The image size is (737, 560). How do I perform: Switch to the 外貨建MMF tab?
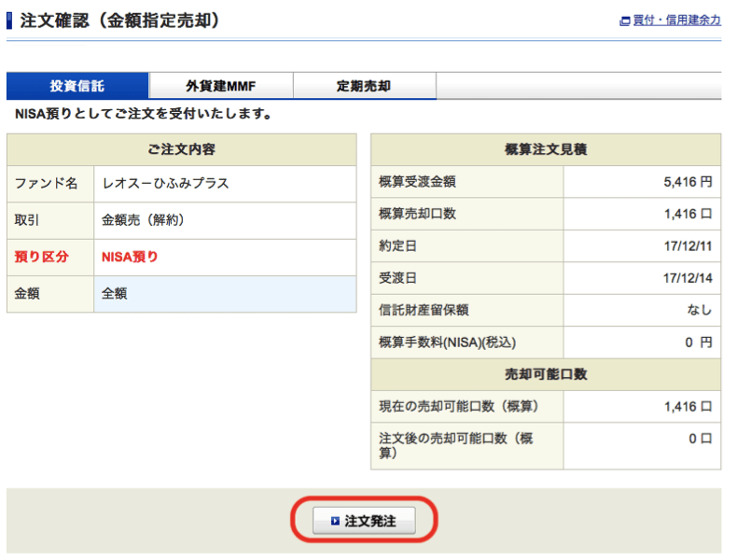[220, 86]
